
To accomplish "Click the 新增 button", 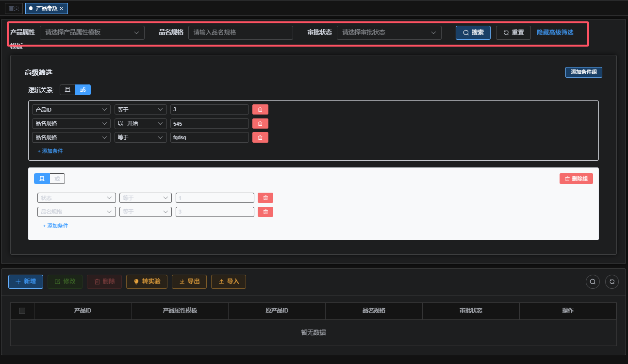I will tap(26, 281).
